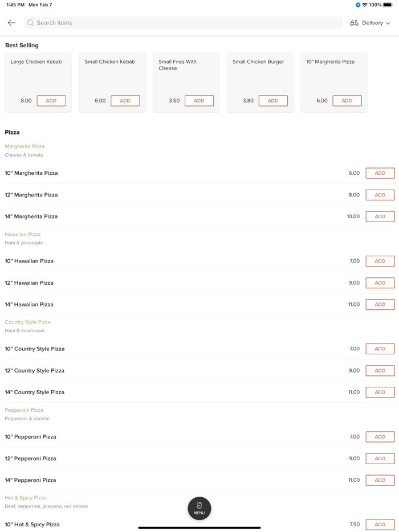Tap the location services status icon
This screenshot has width=399, height=532.
tap(358, 5)
